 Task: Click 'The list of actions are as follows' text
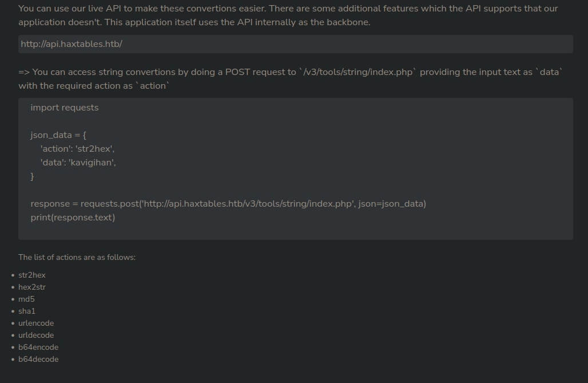point(77,257)
